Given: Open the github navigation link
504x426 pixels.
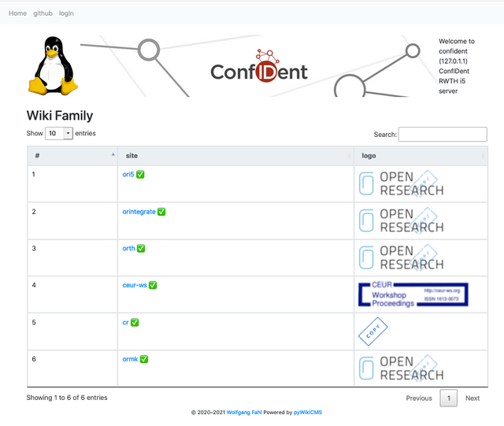Looking at the screenshot, I should point(43,13).
